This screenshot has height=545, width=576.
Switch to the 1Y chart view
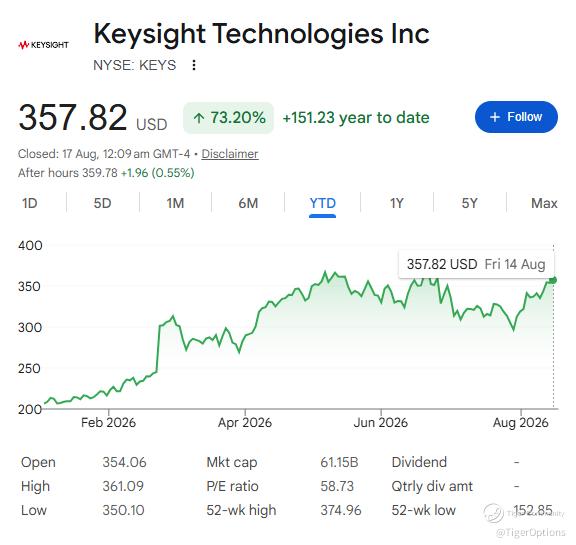[396, 203]
